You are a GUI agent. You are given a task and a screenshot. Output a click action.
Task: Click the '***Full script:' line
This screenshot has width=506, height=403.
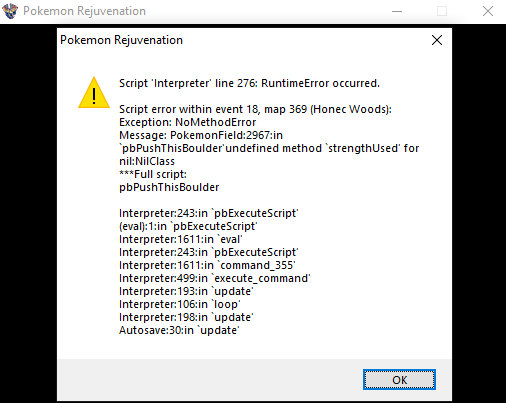pyautogui.click(x=153, y=174)
